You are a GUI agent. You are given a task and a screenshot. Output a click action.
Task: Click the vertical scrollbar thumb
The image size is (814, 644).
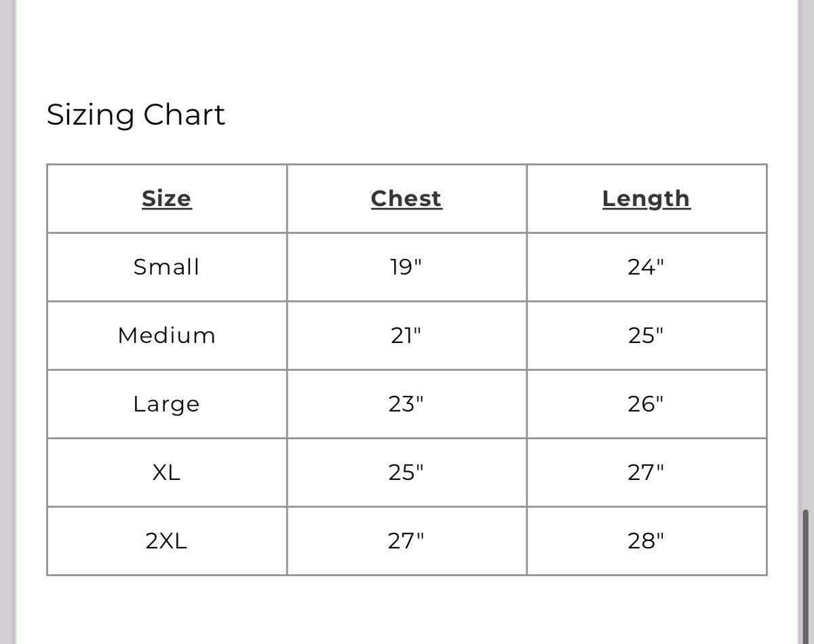pyautogui.click(x=806, y=576)
